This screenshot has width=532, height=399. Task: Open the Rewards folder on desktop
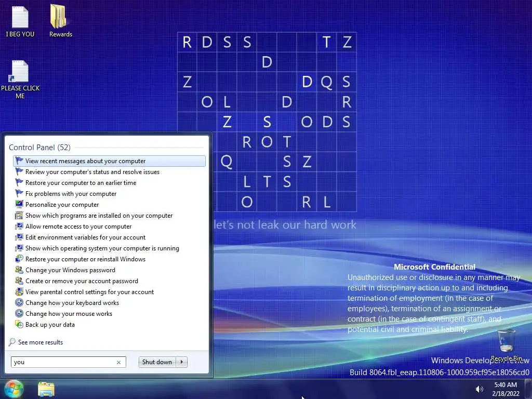coord(60,21)
